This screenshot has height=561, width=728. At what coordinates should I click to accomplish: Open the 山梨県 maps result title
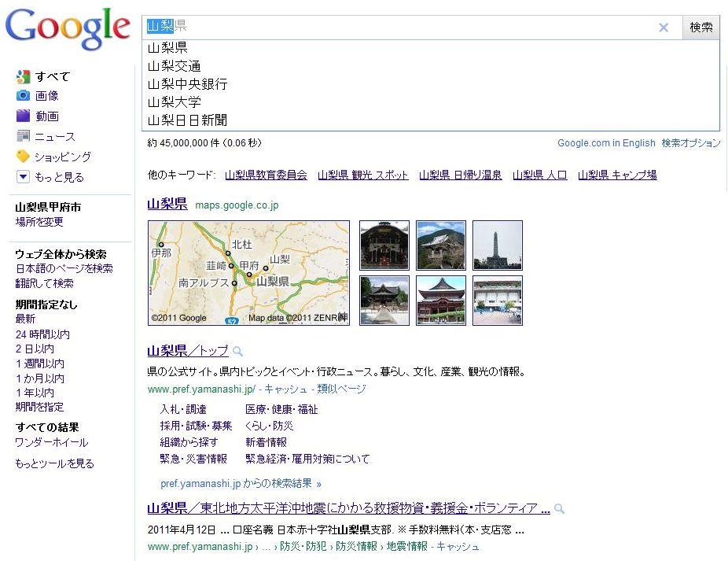167,204
